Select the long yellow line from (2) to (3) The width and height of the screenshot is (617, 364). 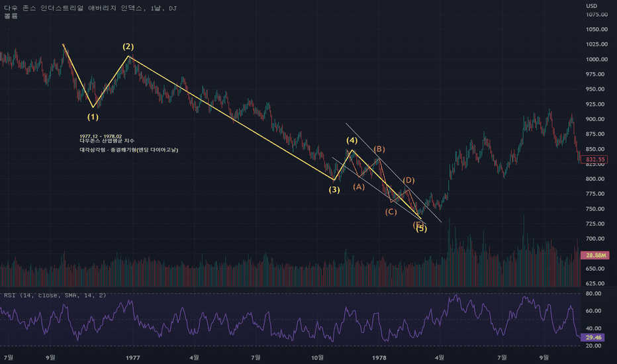[x=232, y=118]
